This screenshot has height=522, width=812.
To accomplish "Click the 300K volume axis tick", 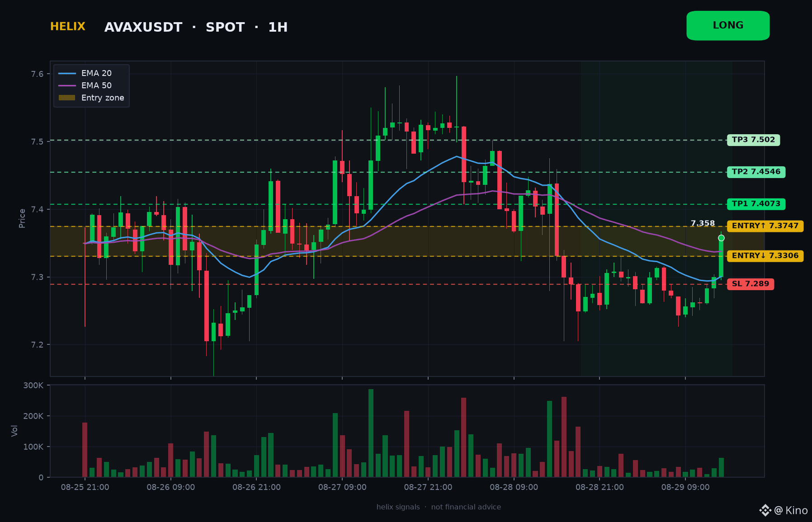I will 33,386.
